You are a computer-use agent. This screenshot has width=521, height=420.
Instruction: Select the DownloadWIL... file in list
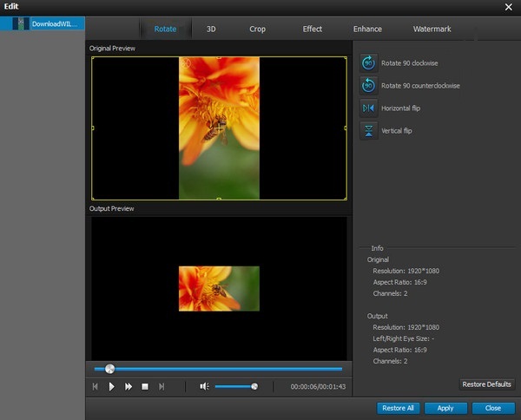point(43,24)
